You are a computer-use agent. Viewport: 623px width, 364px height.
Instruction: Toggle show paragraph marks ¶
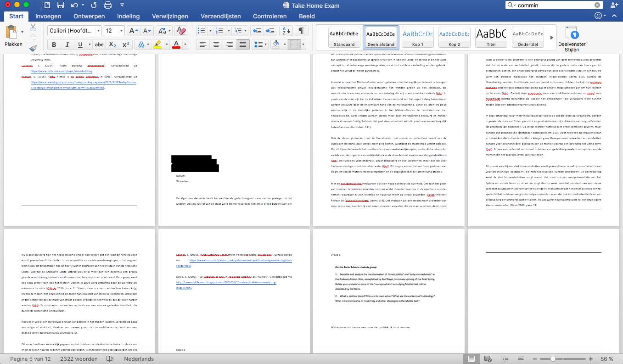[x=301, y=31]
